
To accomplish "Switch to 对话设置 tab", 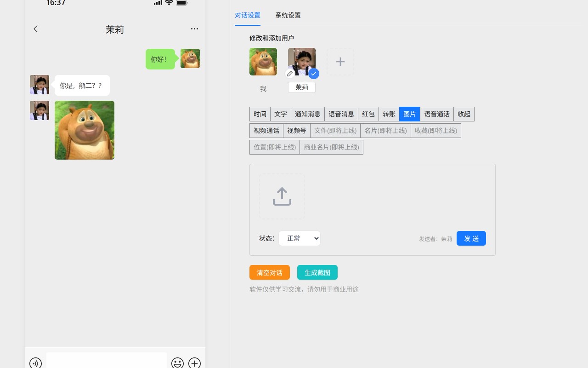I will coord(248,15).
